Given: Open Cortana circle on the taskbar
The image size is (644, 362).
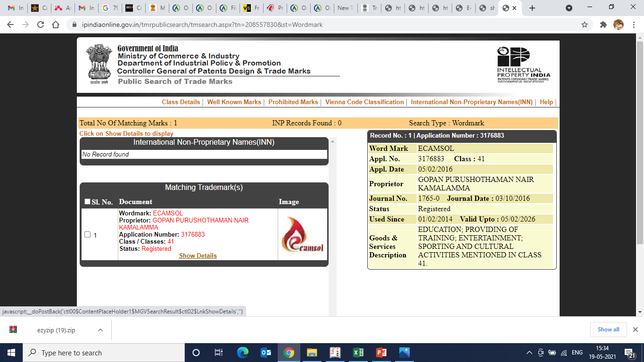Looking at the screenshot, I should click(196, 353).
